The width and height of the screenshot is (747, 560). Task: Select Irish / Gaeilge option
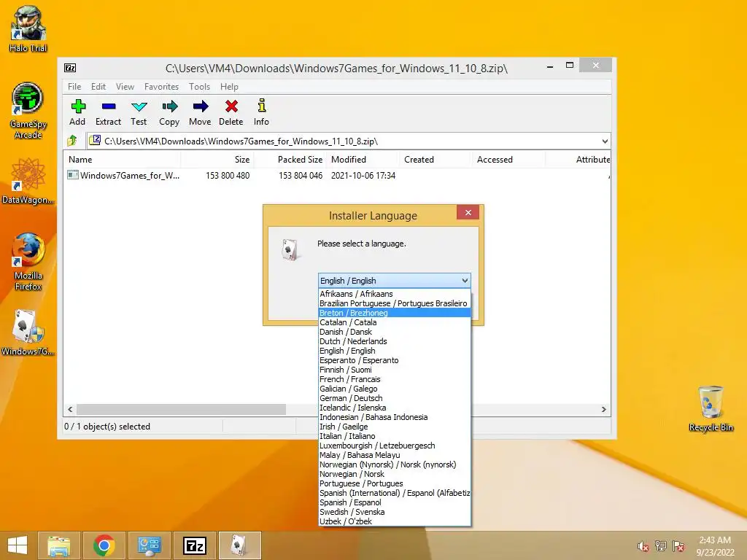point(395,427)
